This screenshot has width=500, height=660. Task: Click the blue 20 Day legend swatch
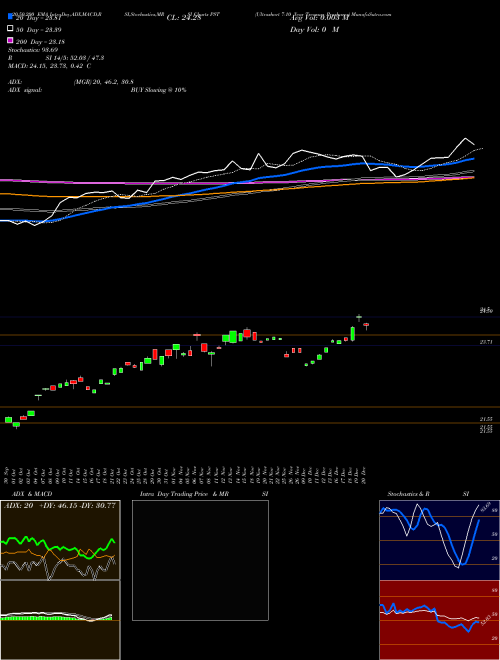[10, 16]
